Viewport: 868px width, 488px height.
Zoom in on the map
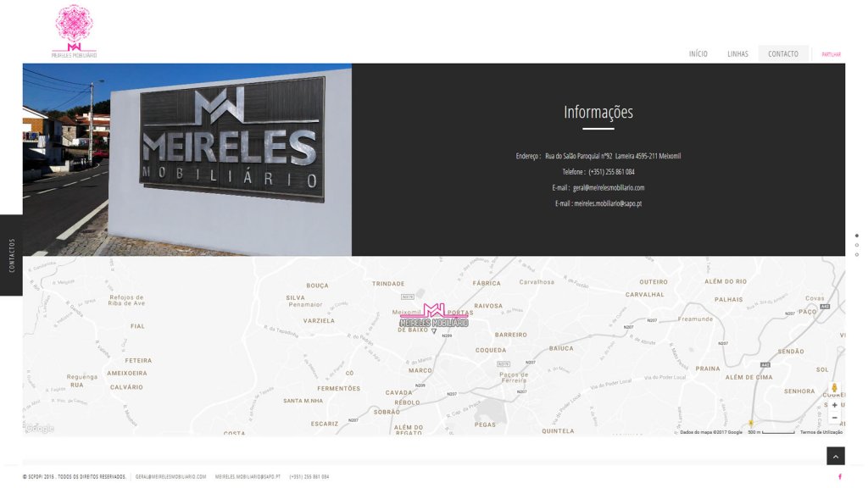[x=834, y=405]
